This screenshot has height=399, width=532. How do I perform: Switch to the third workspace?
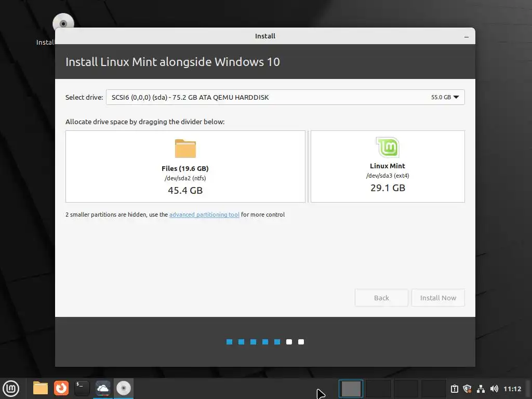pyautogui.click(x=406, y=389)
